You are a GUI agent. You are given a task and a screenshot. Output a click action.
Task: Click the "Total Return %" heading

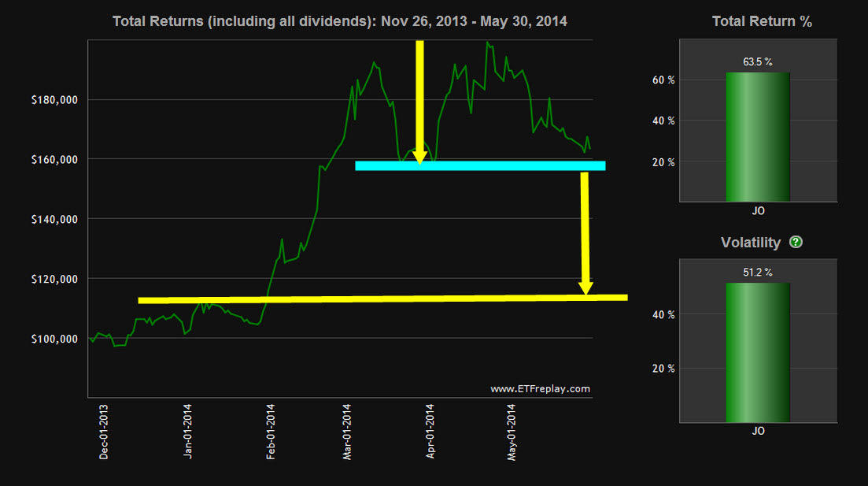[761, 21]
